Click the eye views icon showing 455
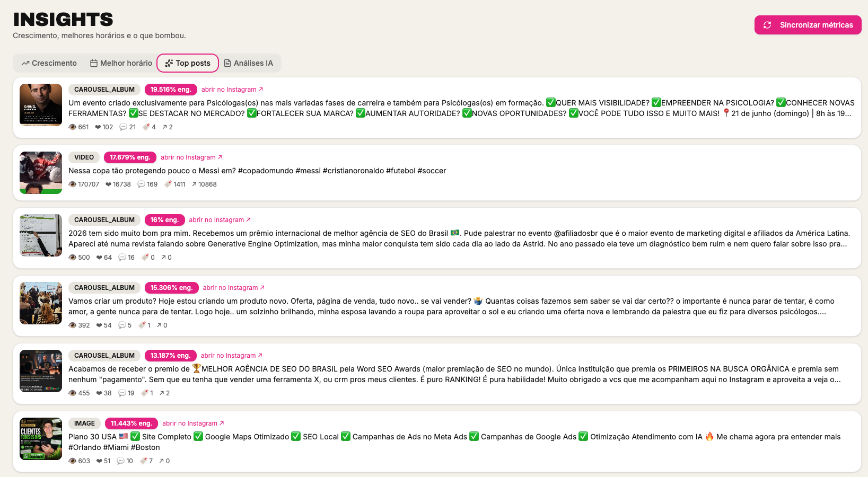 (73, 393)
